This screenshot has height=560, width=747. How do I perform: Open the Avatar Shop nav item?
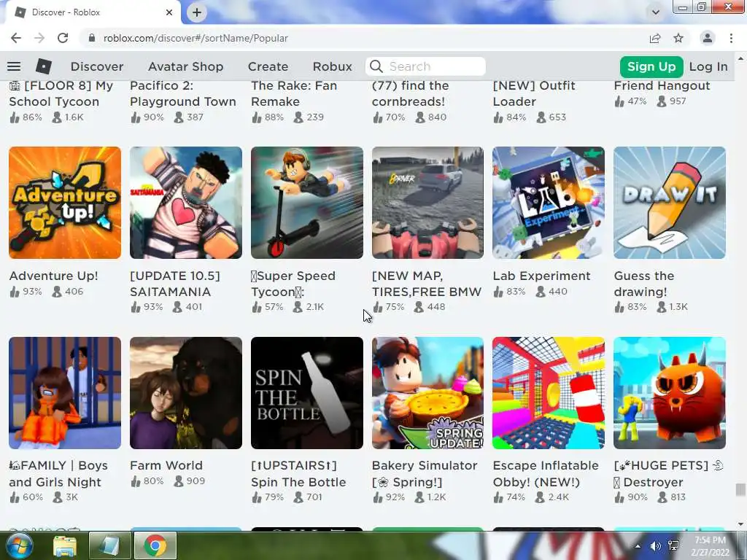(x=185, y=66)
